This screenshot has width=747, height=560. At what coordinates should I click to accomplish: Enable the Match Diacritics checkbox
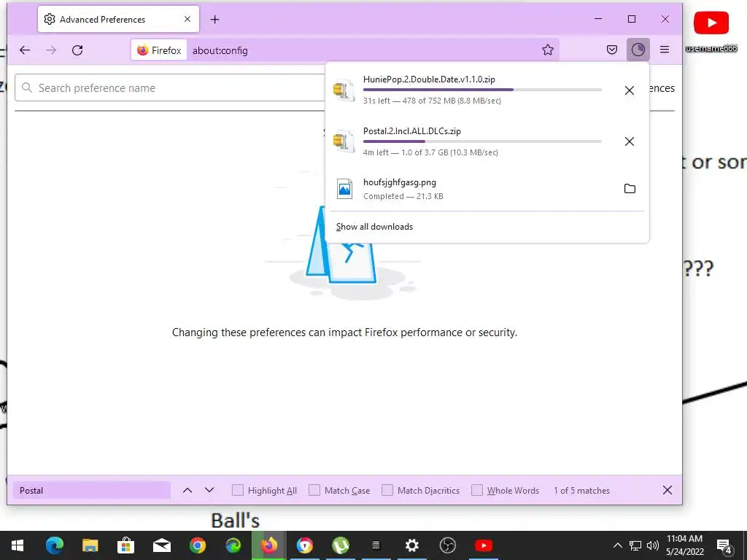click(387, 490)
